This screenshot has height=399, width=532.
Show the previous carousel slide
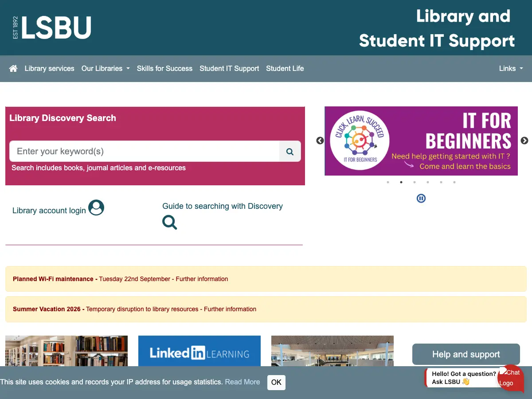320,141
